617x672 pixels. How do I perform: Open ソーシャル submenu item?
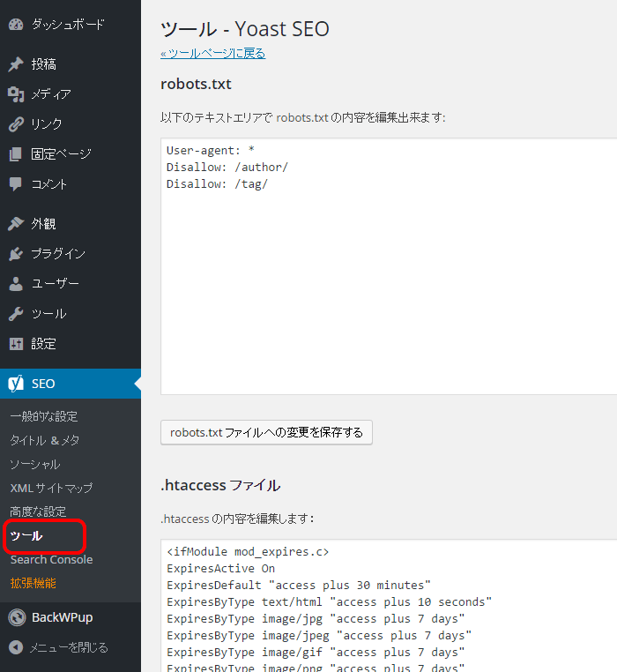35,464
